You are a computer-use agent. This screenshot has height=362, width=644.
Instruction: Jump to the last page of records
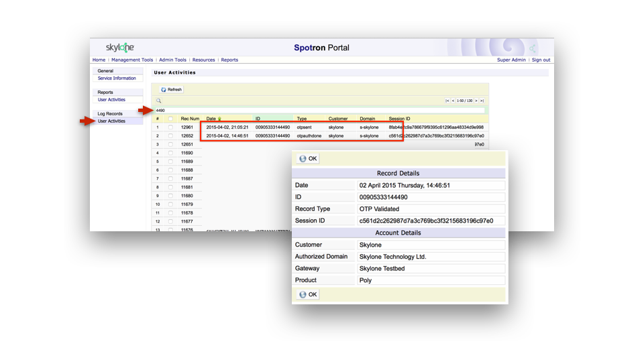pos(482,101)
